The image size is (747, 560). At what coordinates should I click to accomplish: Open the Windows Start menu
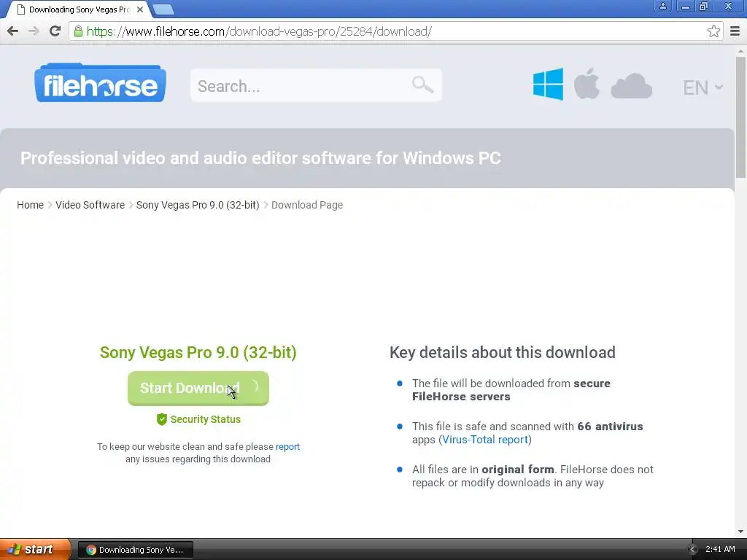35,549
